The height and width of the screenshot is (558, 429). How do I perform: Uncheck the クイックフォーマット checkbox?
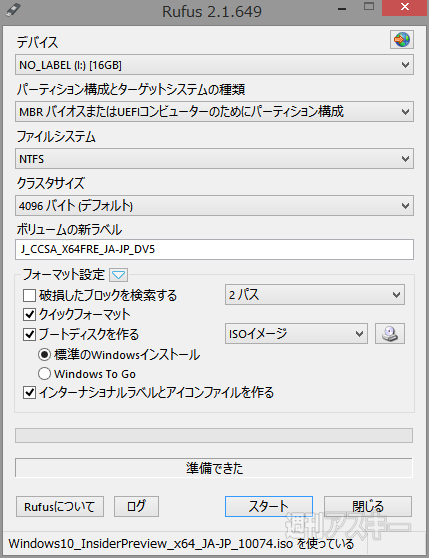pyautogui.click(x=30, y=315)
